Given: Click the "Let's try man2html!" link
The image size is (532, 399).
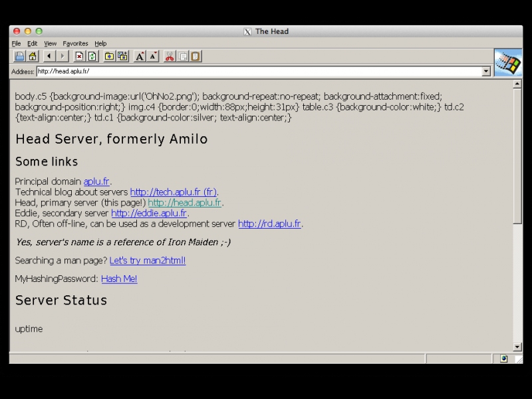Looking at the screenshot, I should click(x=148, y=261).
